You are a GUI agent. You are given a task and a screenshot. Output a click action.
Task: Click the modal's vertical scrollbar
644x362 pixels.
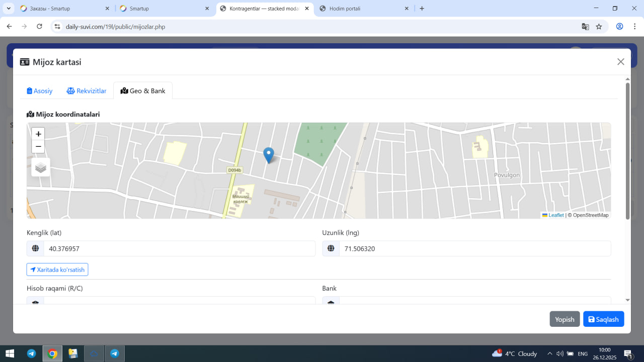coord(627,151)
